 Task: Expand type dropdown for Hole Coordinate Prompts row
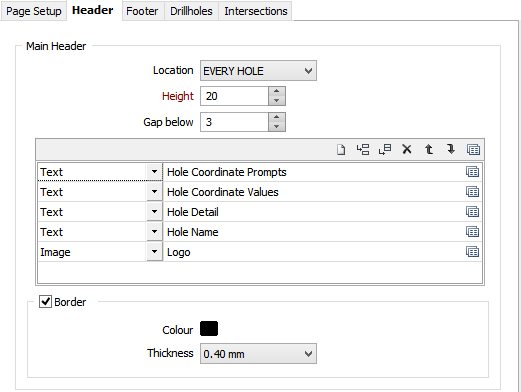click(x=154, y=172)
